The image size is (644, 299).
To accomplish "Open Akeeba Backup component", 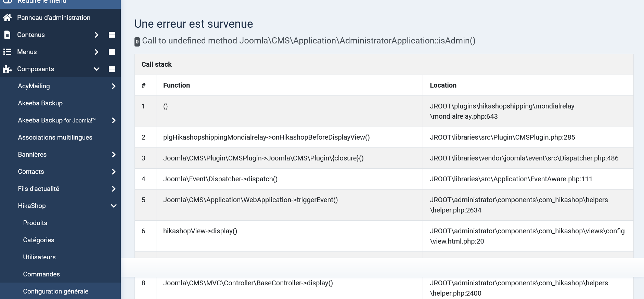I will tap(40, 103).
